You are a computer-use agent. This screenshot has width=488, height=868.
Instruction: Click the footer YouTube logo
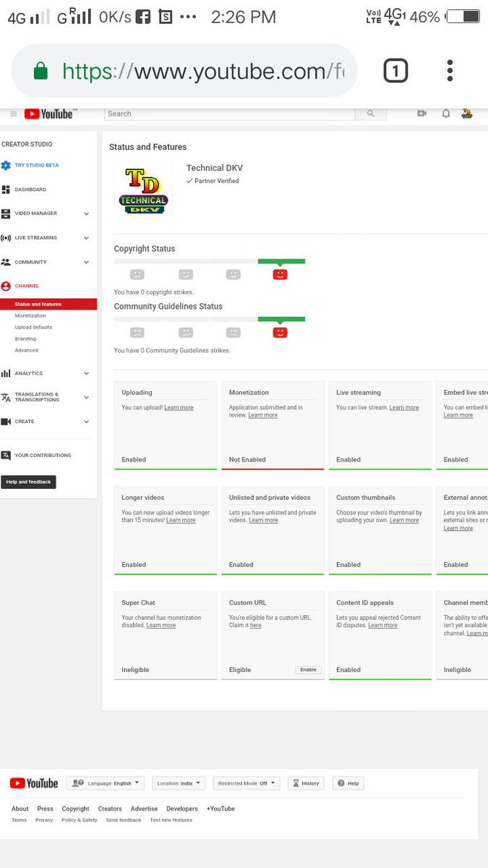click(x=34, y=783)
